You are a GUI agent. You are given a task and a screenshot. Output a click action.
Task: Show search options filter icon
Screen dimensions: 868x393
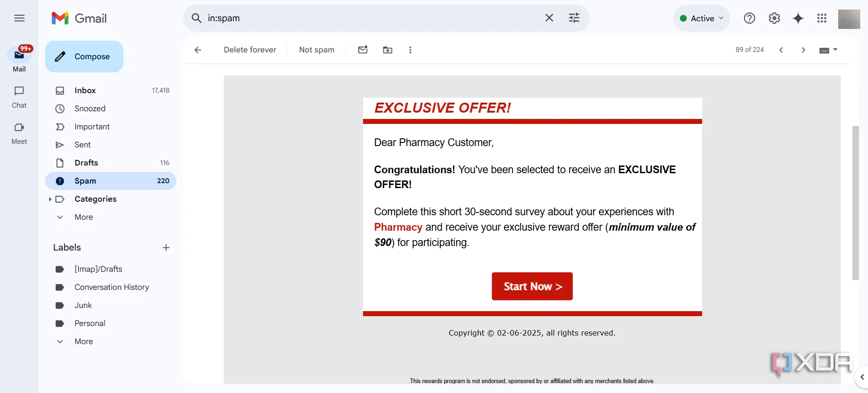(x=574, y=18)
